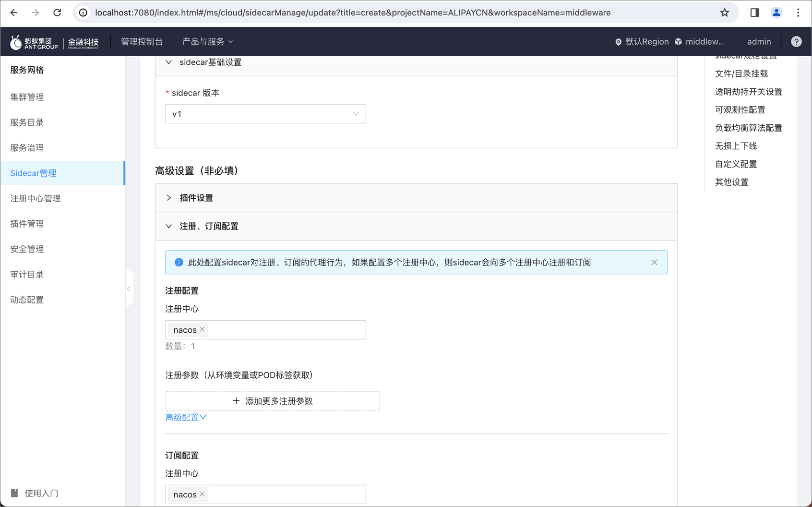This screenshot has height=507, width=812.
Task: Jump to 其他设置 anchor
Action: pyautogui.click(x=731, y=182)
